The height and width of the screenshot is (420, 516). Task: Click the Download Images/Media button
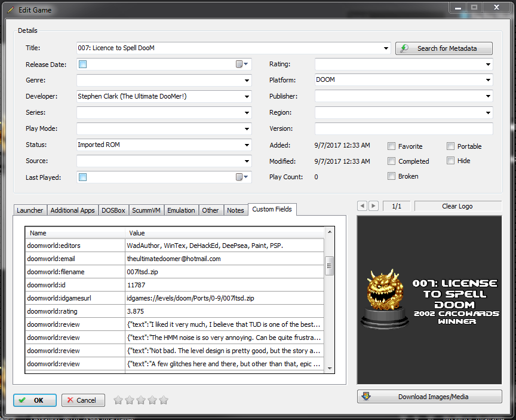point(429,397)
